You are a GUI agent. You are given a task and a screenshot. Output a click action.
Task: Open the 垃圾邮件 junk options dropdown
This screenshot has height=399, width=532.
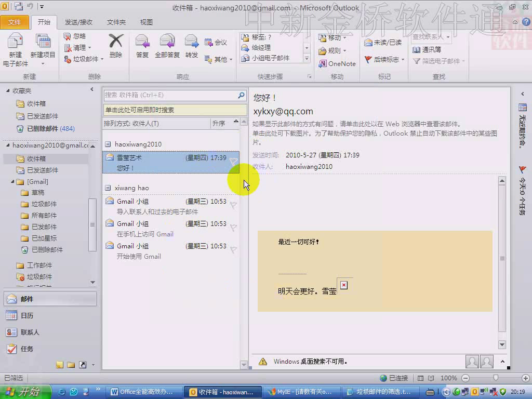84,59
